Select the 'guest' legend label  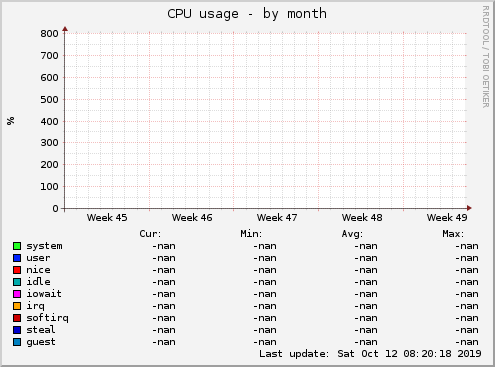click(x=41, y=342)
